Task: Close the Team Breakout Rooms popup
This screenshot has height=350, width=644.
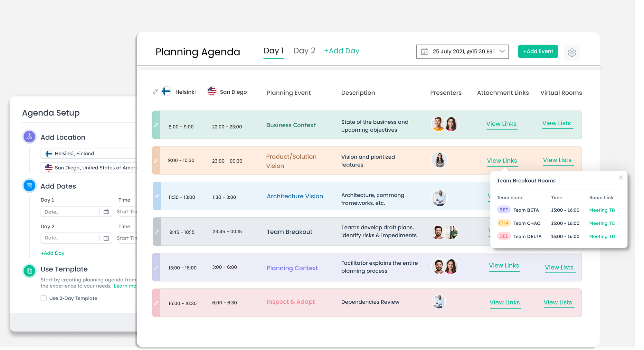Action: 620,177
